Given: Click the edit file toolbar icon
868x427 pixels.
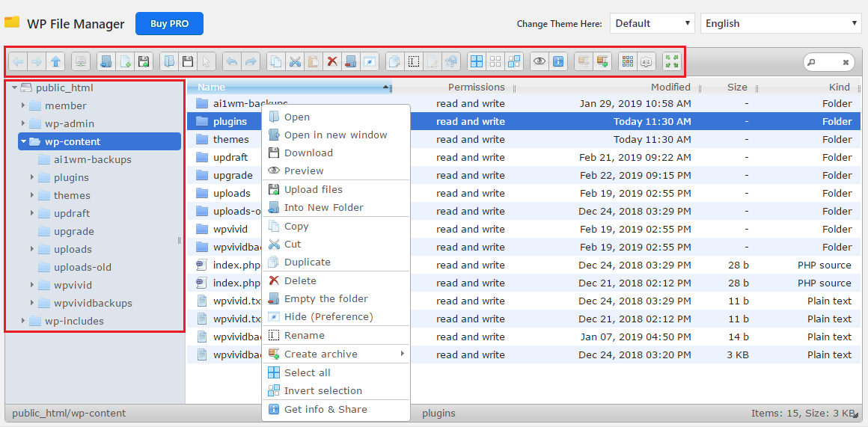Looking at the screenshot, I should (x=432, y=62).
